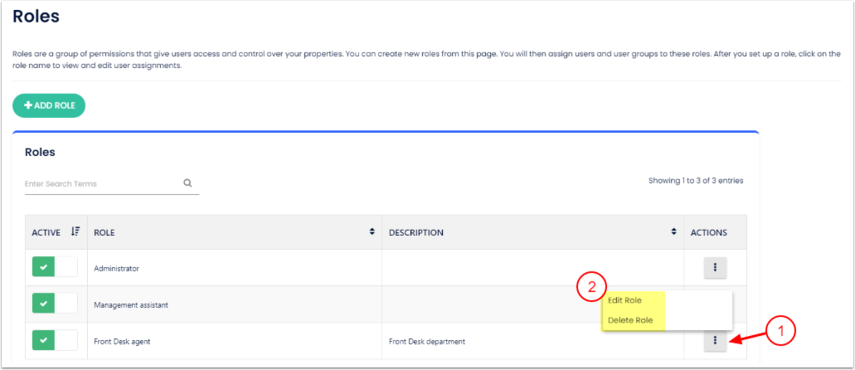Screen dimensions: 855x370
Task: Sort the Description column using arrows
Action: [674, 232]
